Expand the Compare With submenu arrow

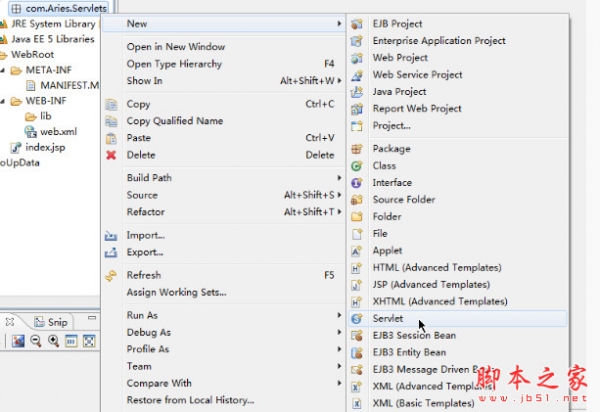tap(339, 383)
